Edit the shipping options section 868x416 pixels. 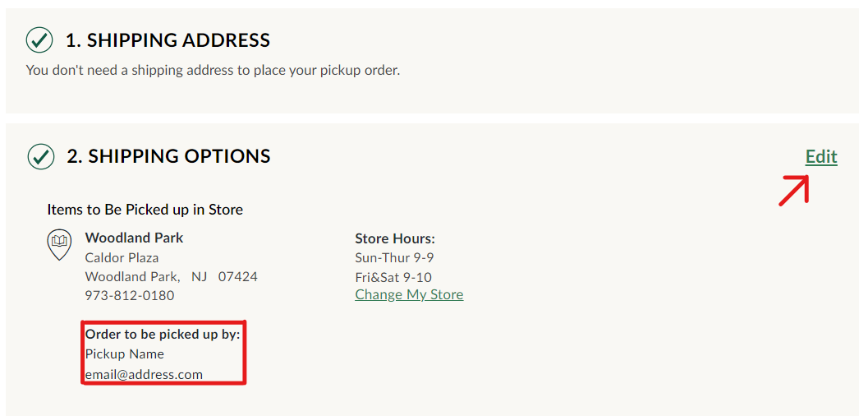click(821, 157)
